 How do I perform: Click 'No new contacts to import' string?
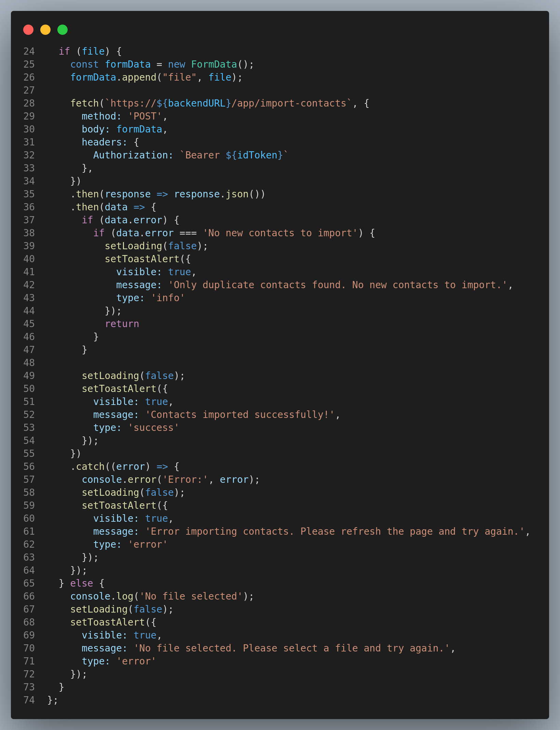coord(280,233)
